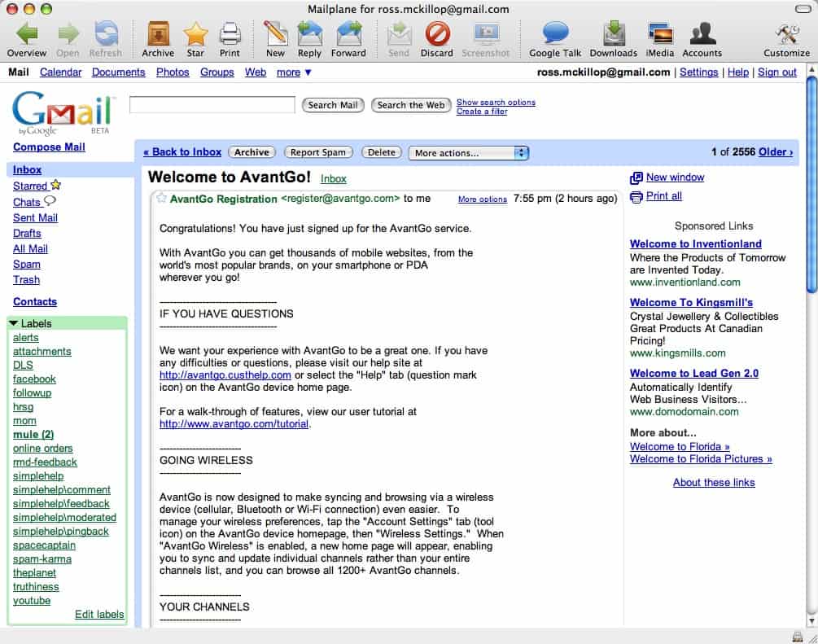Open the avantgo.custhelp.com link
The width and height of the screenshot is (818, 644).
225,375
